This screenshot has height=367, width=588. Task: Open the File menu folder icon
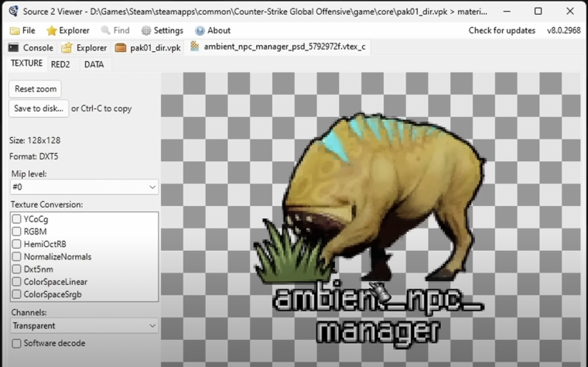click(15, 31)
